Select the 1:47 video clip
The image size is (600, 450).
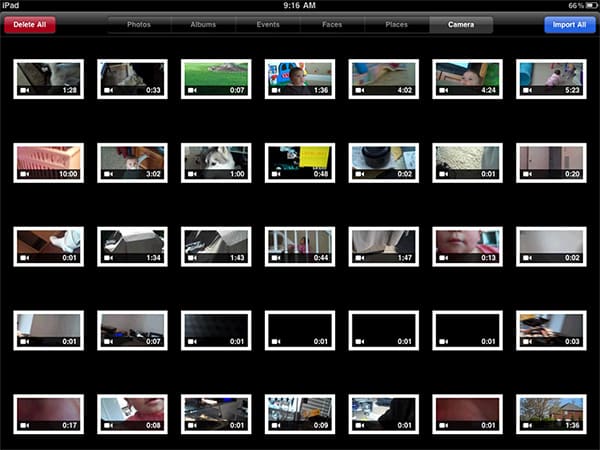[x=384, y=247]
